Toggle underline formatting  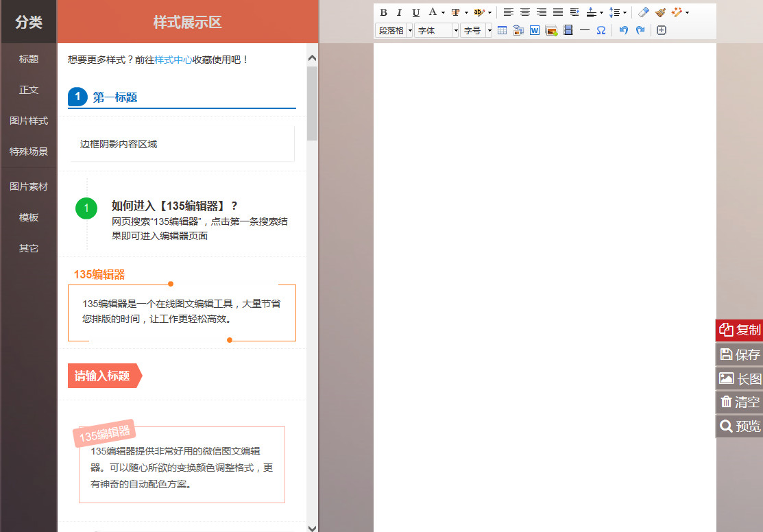tap(415, 12)
